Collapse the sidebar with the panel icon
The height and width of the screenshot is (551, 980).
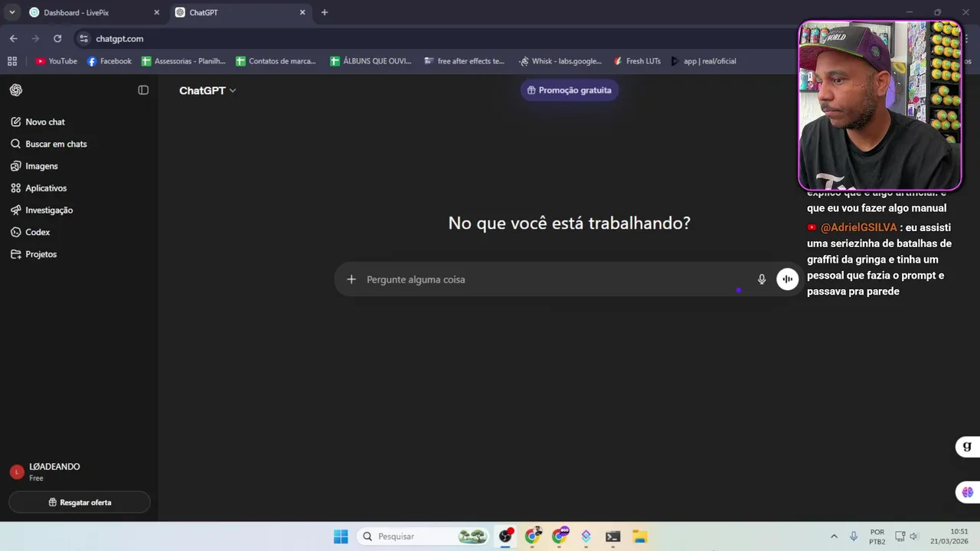(x=143, y=90)
